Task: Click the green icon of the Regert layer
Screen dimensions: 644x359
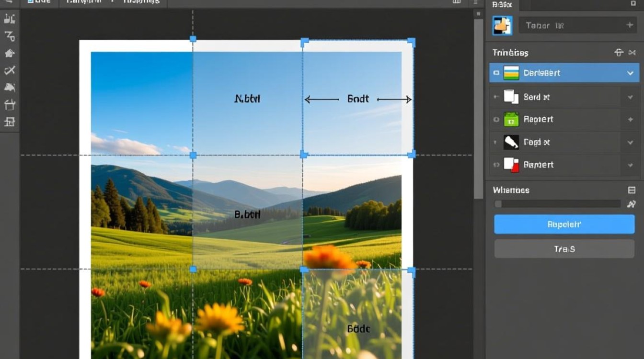Action: coord(511,119)
